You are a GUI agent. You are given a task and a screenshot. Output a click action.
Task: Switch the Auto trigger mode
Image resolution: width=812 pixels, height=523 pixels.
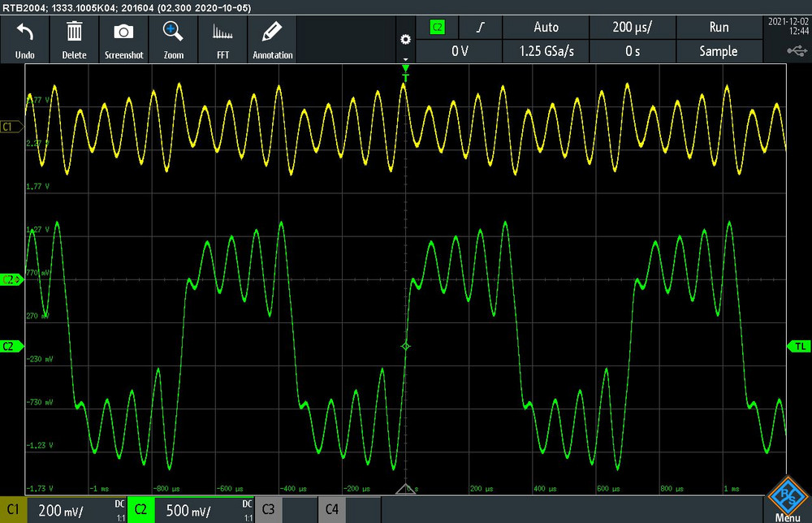pos(546,28)
